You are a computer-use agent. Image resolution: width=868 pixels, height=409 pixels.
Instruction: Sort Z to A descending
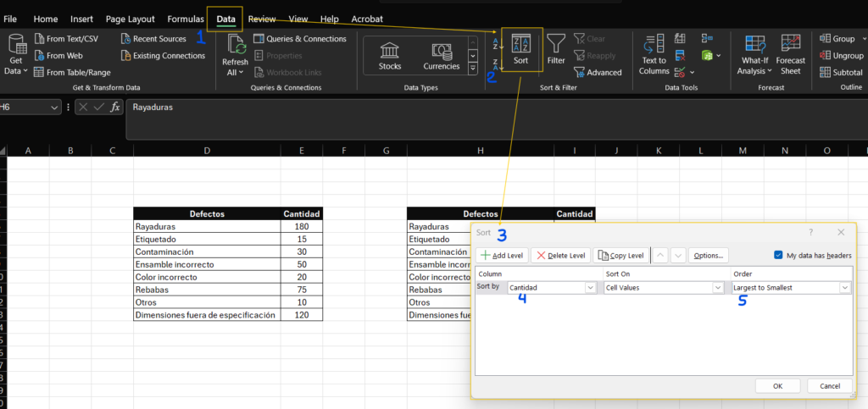pyautogui.click(x=498, y=64)
